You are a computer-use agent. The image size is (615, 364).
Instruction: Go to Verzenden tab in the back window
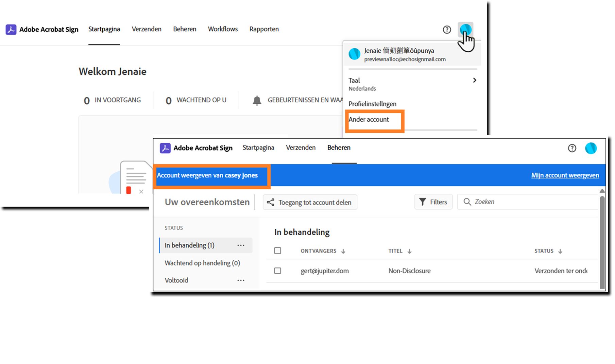pos(147,29)
